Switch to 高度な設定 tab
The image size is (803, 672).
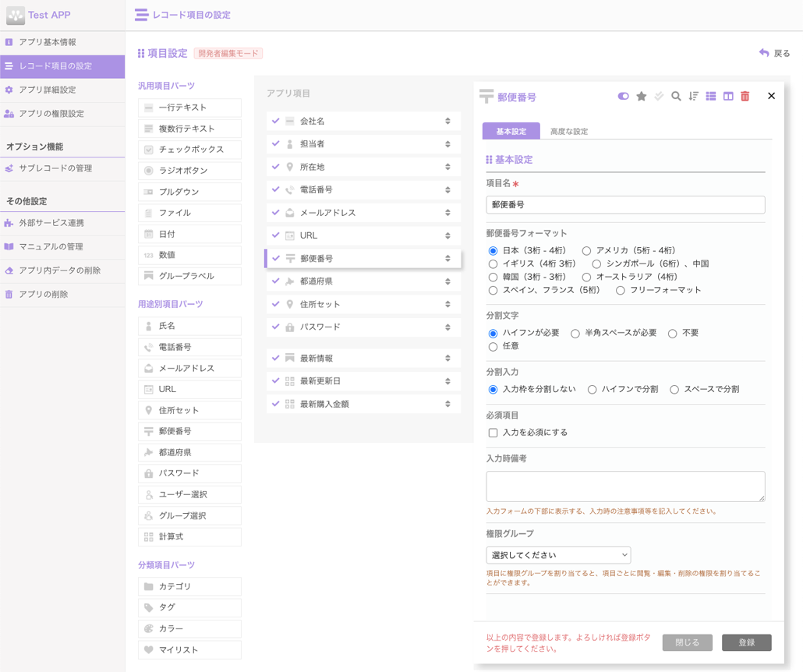point(569,131)
